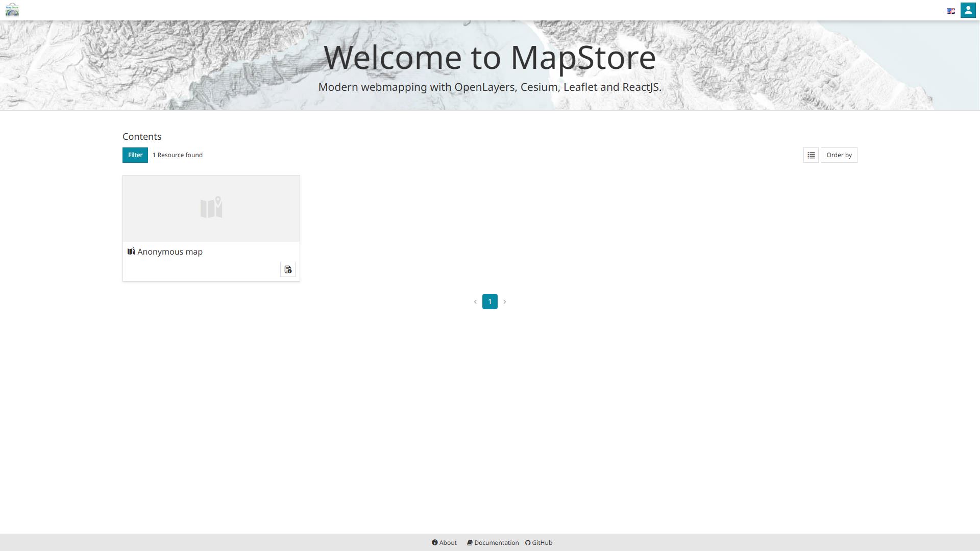Open the Order by dropdown

(839, 155)
